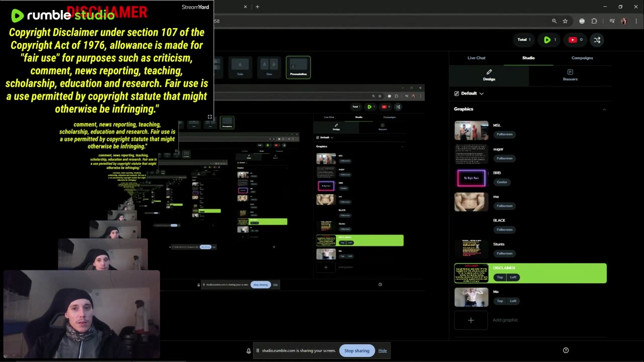Viewport: 644px width, 362px height.
Task: Bookmark this page with the star
Action: [x=565, y=21]
